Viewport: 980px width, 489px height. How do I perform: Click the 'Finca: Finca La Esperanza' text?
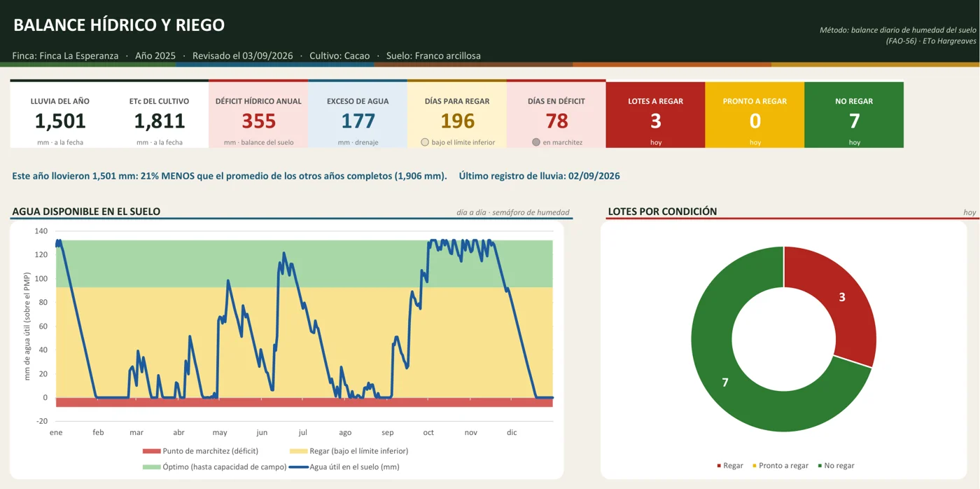pyautogui.click(x=65, y=55)
